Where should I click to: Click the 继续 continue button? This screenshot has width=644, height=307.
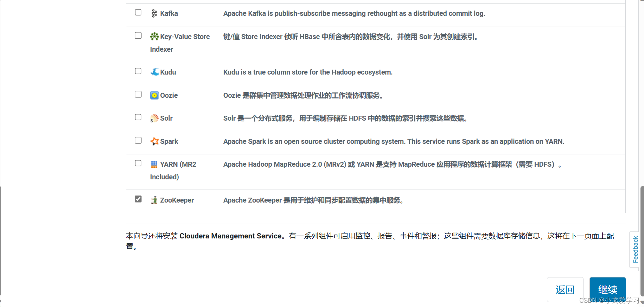click(x=607, y=289)
